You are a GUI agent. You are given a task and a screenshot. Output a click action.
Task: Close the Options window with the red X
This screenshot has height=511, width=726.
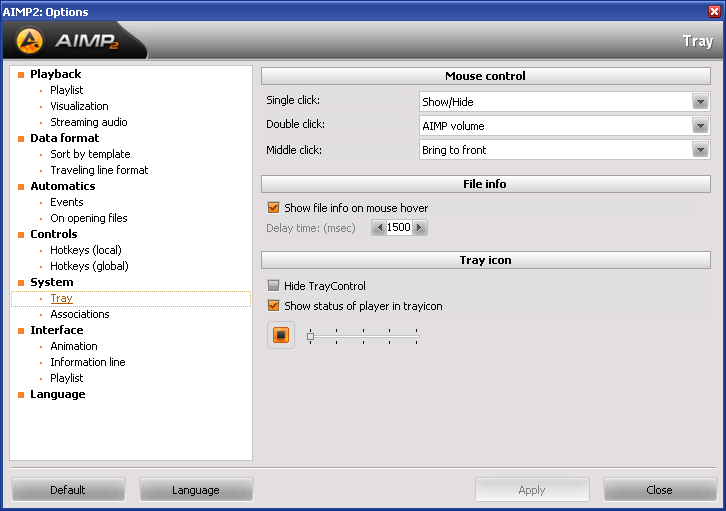[x=714, y=12]
